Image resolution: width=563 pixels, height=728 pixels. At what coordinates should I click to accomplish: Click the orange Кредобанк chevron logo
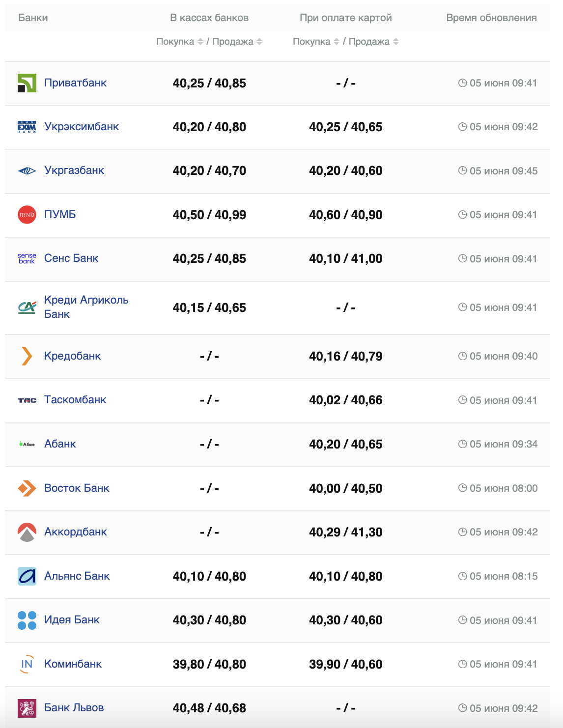point(27,356)
